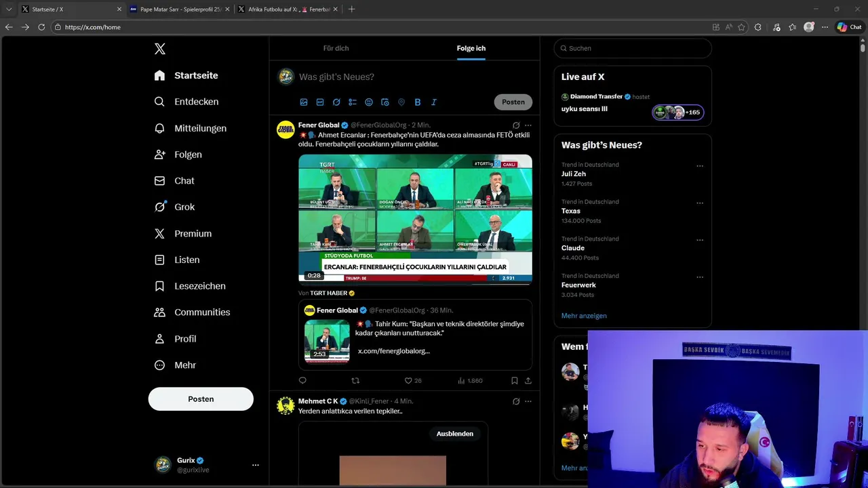Expand the Mehr menu in sidebar
The width and height of the screenshot is (868, 488).
click(x=175, y=365)
